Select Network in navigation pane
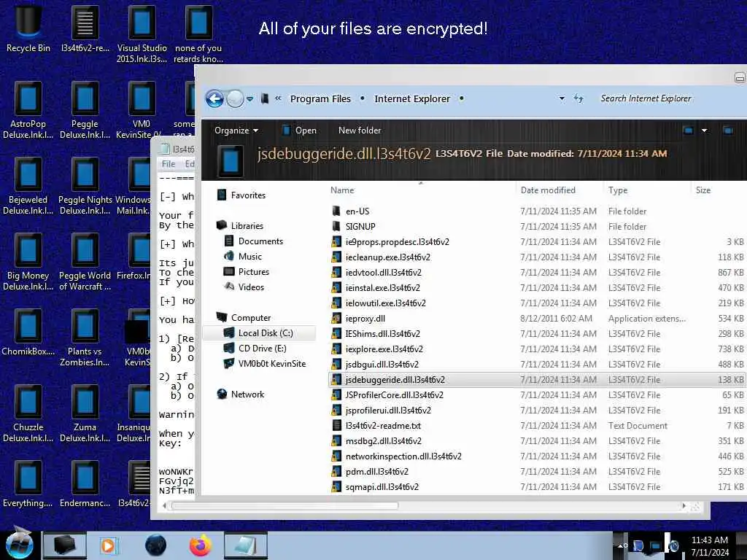The image size is (747, 560). 241,394
